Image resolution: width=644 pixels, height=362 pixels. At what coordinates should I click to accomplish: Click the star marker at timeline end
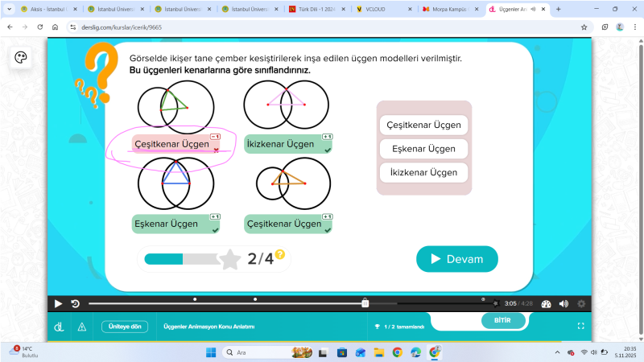pos(496,303)
